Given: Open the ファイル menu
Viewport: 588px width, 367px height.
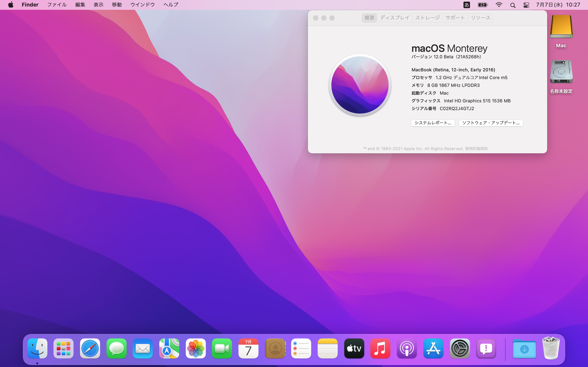Looking at the screenshot, I should click(x=57, y=5).
